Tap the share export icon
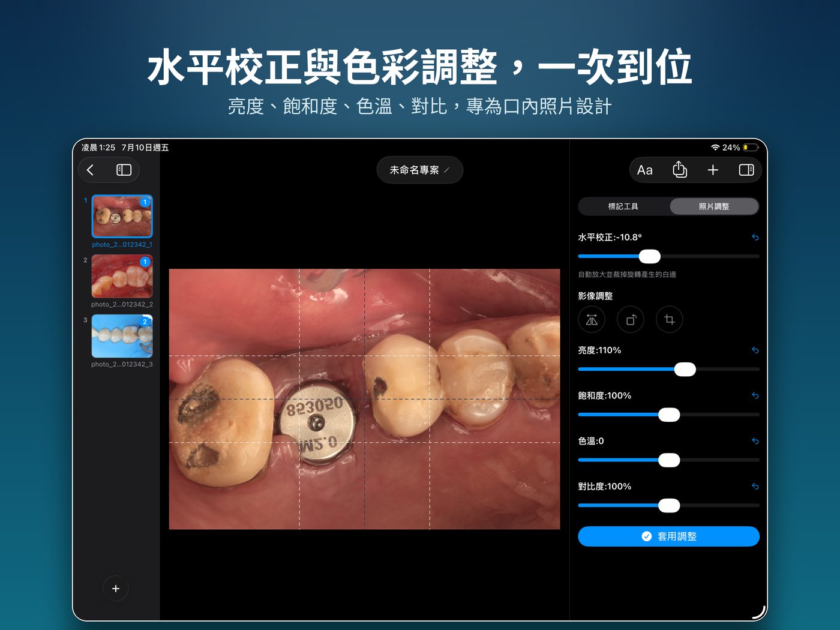 680,170
